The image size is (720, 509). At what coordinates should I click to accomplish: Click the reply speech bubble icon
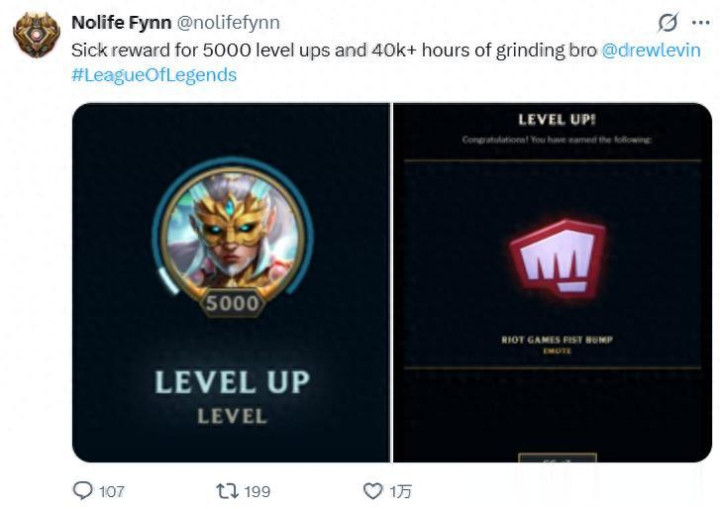point(83,491)
